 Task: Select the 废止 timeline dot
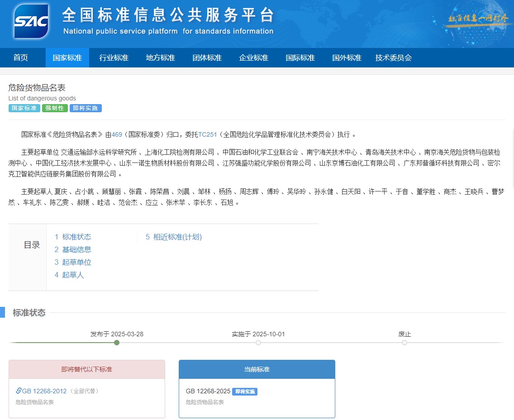coord(405,343)
